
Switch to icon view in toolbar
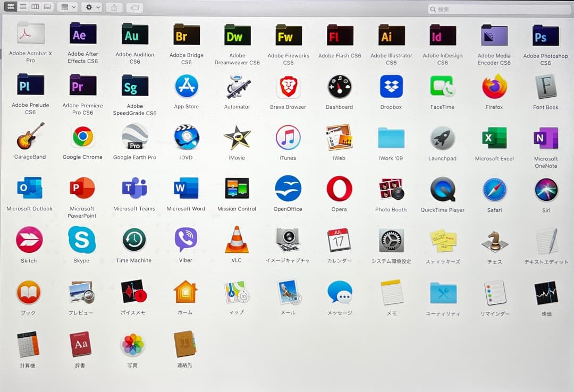11,6
